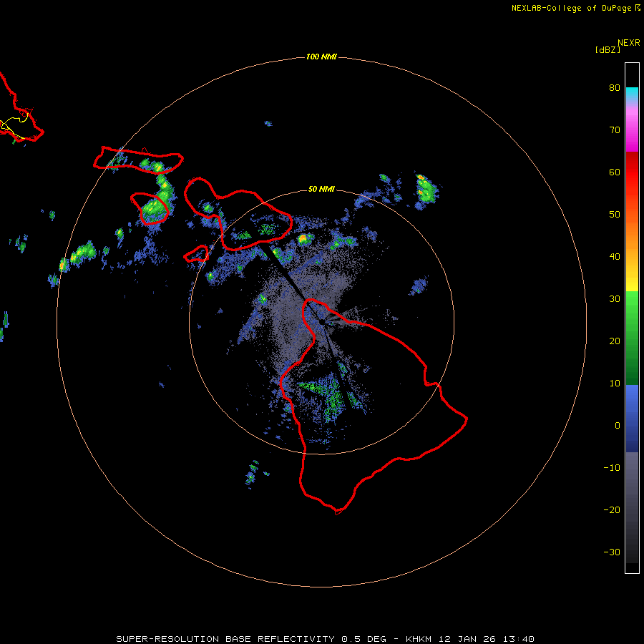
Task: Click the NEXR label above the color scale
Action: [x=629, y=43]
